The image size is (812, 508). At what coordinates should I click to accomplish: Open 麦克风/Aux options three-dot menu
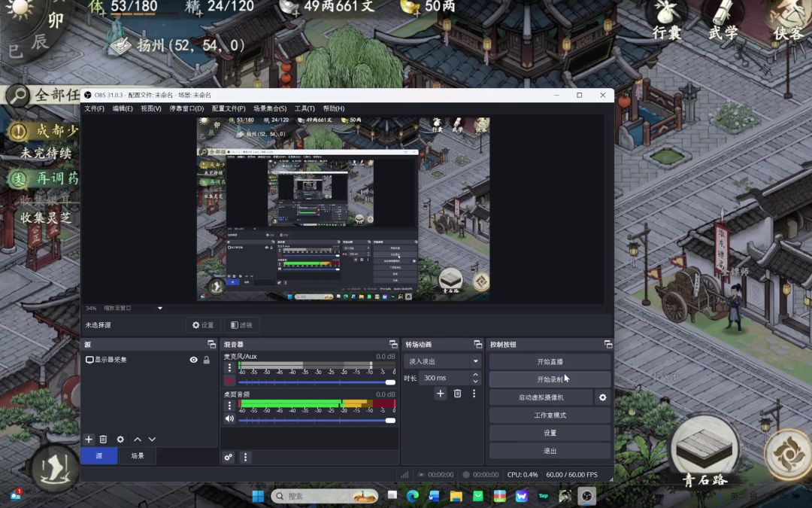tap(229, 368)
